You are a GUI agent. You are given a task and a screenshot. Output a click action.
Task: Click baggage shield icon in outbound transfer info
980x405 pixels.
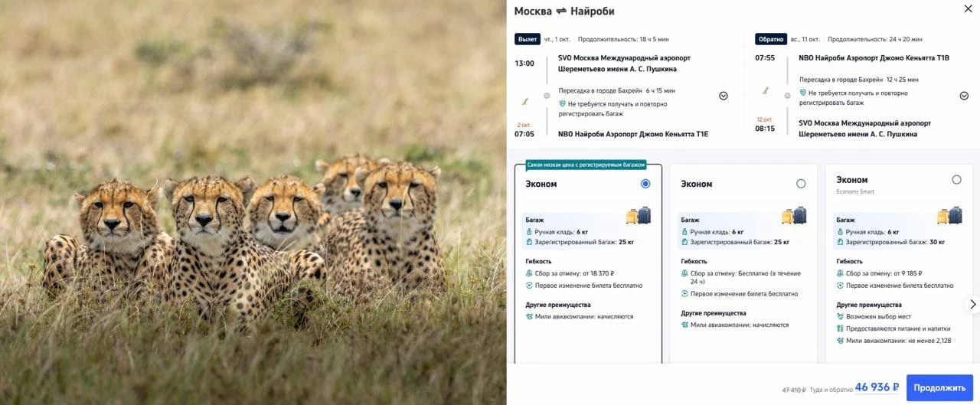click(563, 104)
